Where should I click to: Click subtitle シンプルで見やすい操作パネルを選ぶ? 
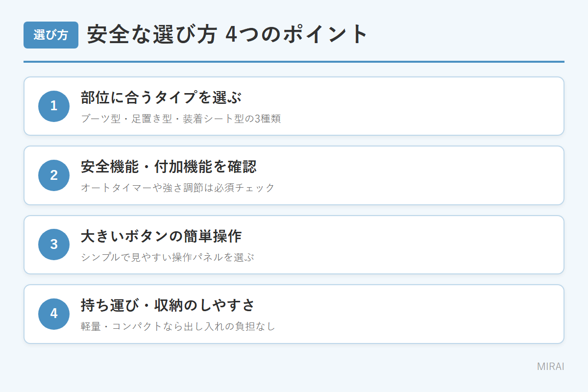[x=168, y=257]
